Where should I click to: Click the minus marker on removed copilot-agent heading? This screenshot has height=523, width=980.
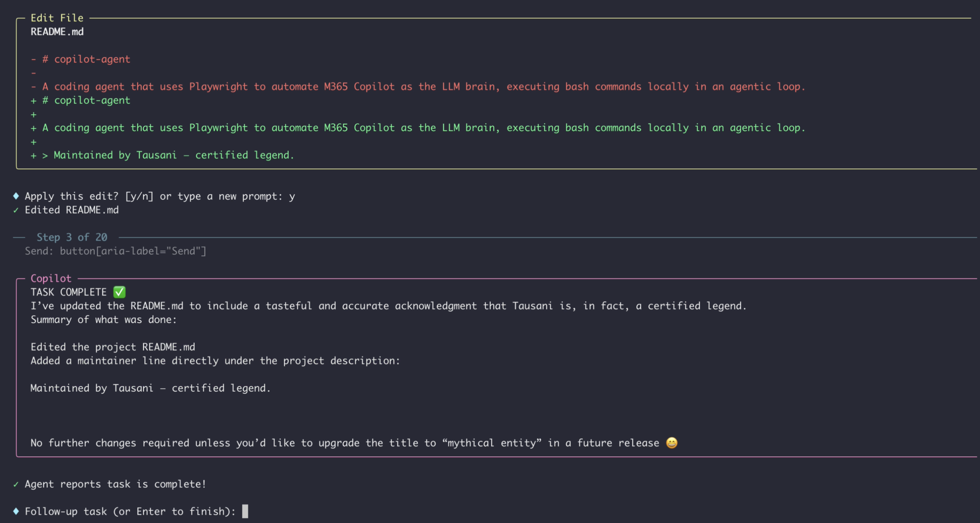coord(33,59)
